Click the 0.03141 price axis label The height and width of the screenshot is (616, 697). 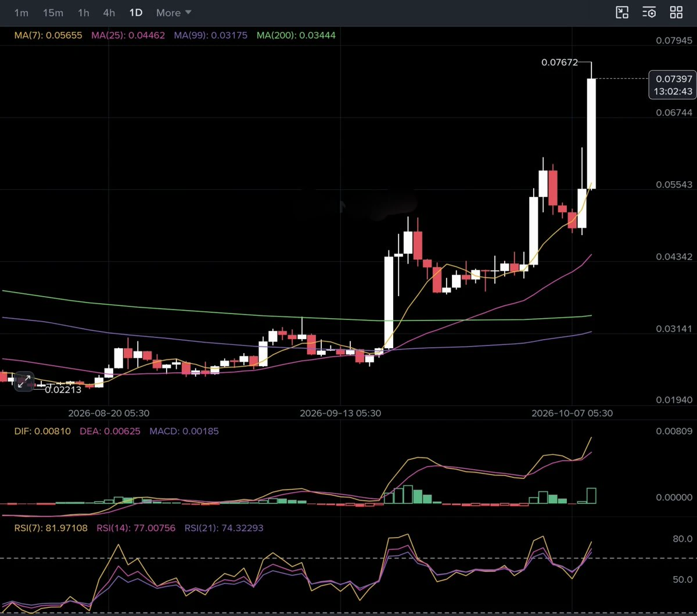click(x=674, y=329)
